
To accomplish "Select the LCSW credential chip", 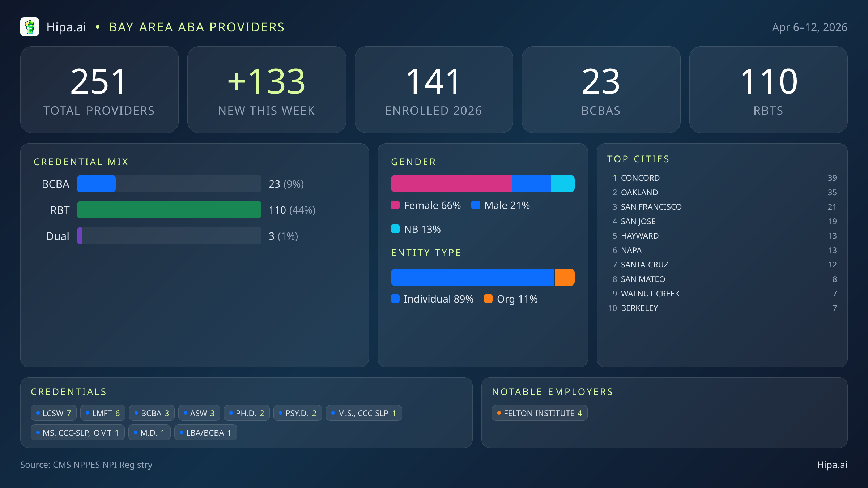I will click(54, 413).
